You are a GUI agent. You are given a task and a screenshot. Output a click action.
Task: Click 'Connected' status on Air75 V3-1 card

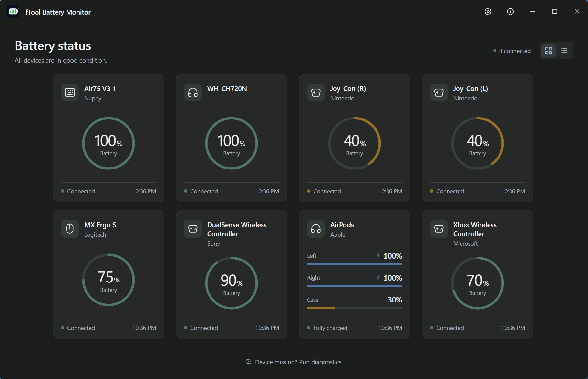(x=81, y=191)
